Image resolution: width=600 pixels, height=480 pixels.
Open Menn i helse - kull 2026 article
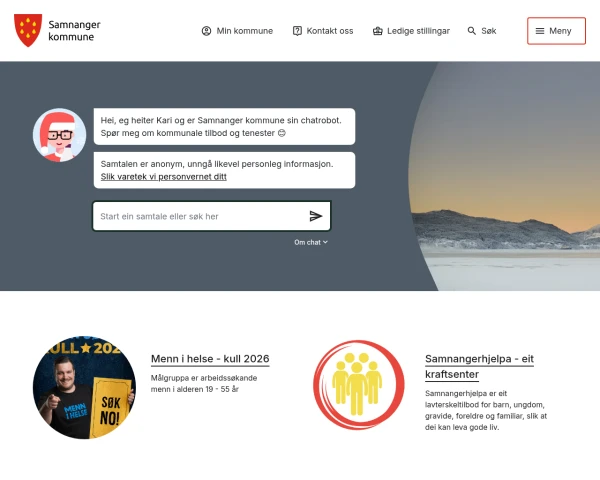(x=210, y=359)
